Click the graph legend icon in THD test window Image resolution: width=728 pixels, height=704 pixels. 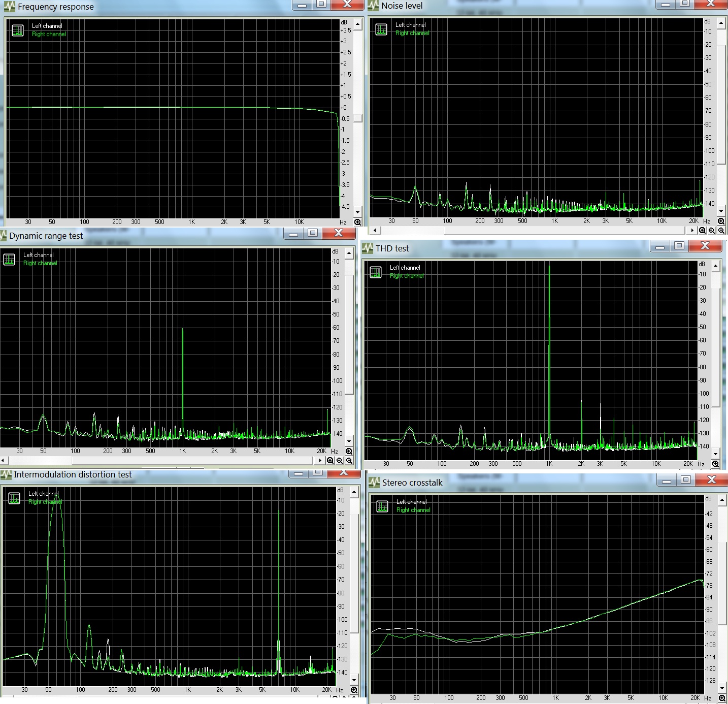click(376, 272)
